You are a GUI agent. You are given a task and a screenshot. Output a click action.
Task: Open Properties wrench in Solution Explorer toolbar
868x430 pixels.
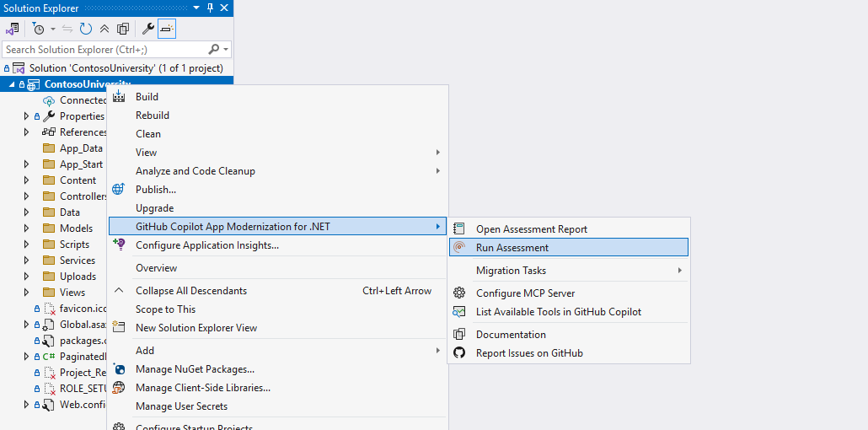(147, 29)
